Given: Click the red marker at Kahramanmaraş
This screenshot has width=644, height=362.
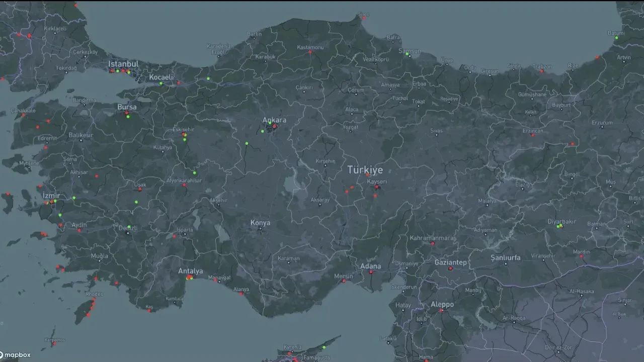Looking at the screenshot, I should point(432,243).
